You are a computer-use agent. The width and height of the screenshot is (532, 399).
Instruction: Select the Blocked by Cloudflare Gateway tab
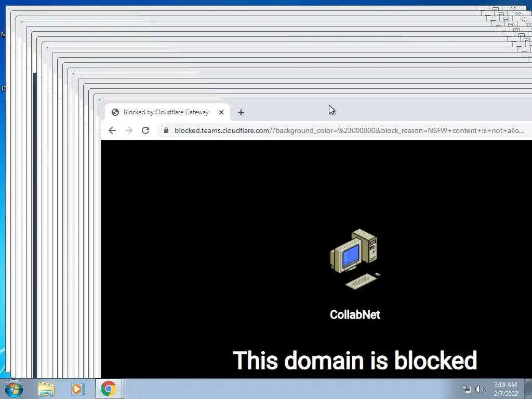(x=167, y=112)
